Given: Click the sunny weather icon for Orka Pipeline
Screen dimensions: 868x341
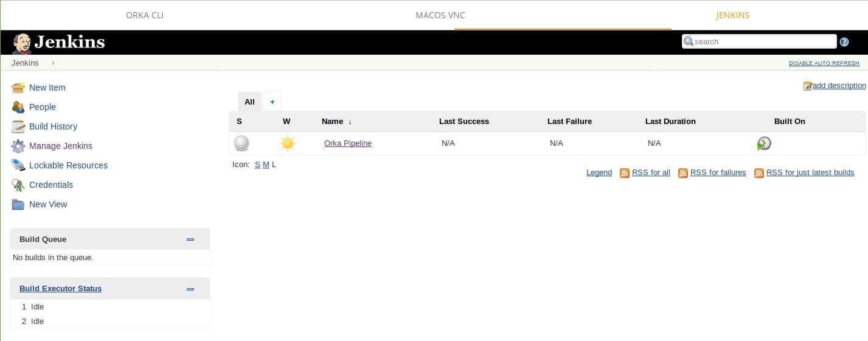Looking at the screenshot, I should click(x=287, y=143).
